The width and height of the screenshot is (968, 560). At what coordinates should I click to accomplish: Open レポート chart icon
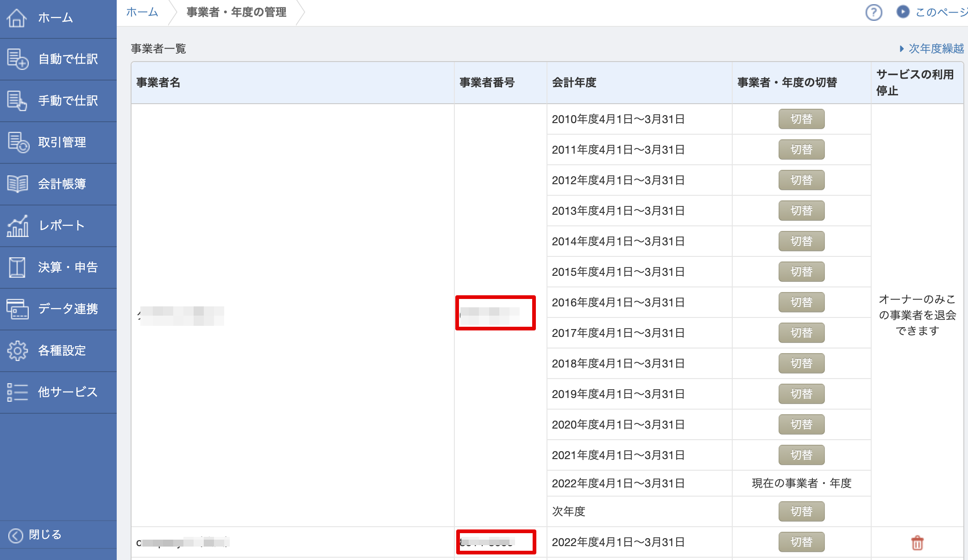coord(18,226)
